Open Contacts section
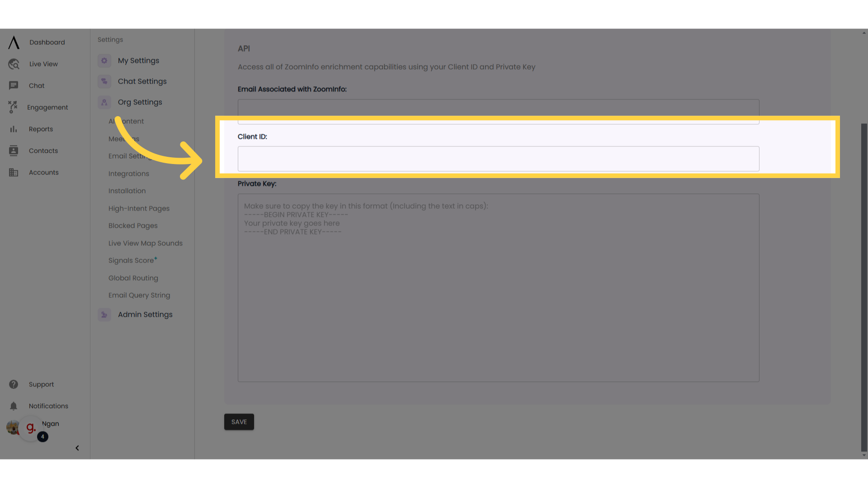 tap(43, 150)
